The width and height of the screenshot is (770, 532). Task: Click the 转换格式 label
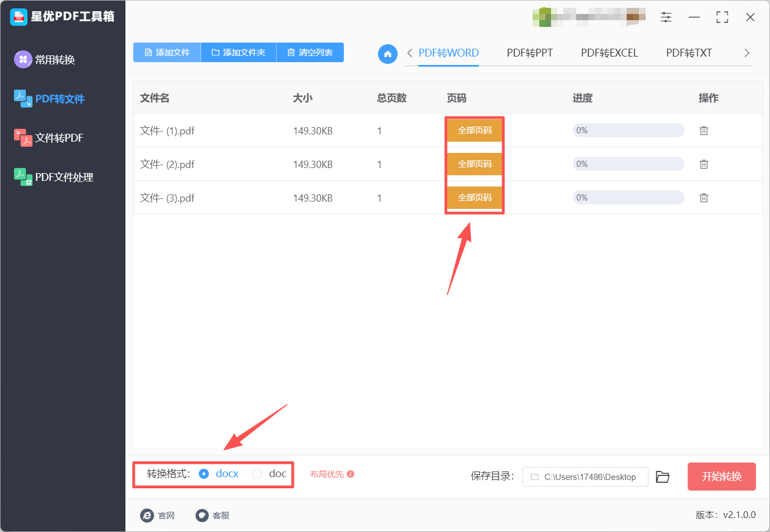[x=169, y=474]
